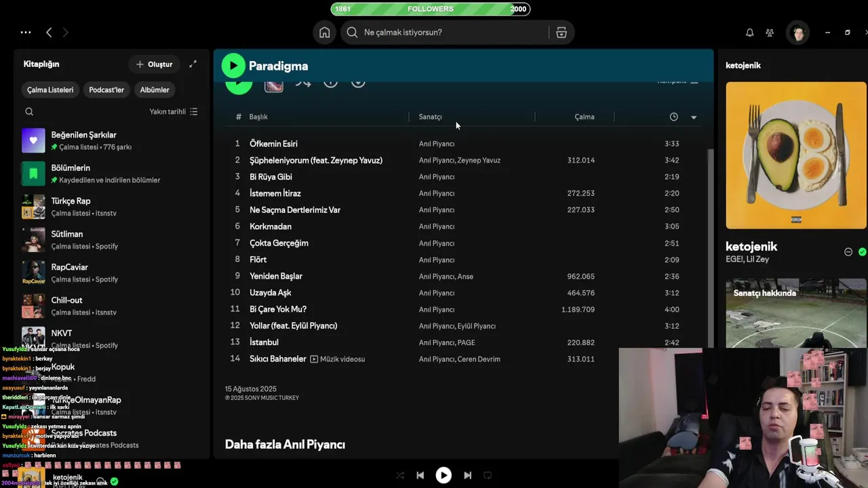Click the minus icon beside ketojenik title
The height and width of the screenshot is (488, 868).
848,251
